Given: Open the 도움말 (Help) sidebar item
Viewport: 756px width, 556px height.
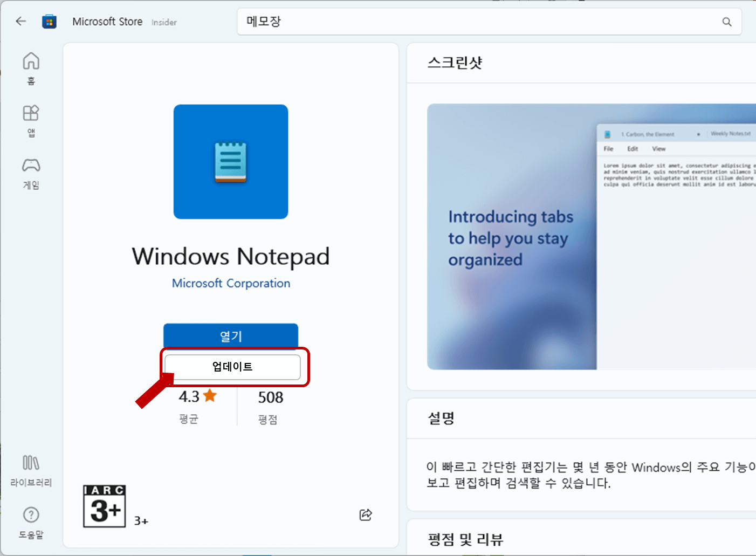Looking at the screenshot, I should point(31,523).
